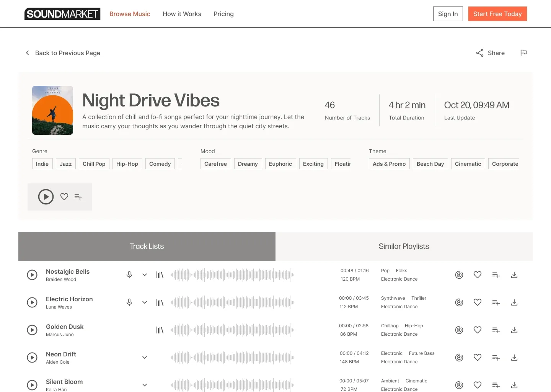This screenshot has height=392, width=551.
Task: Favorite Silent Bloom with heart
Action: click(x=478, y=385)
